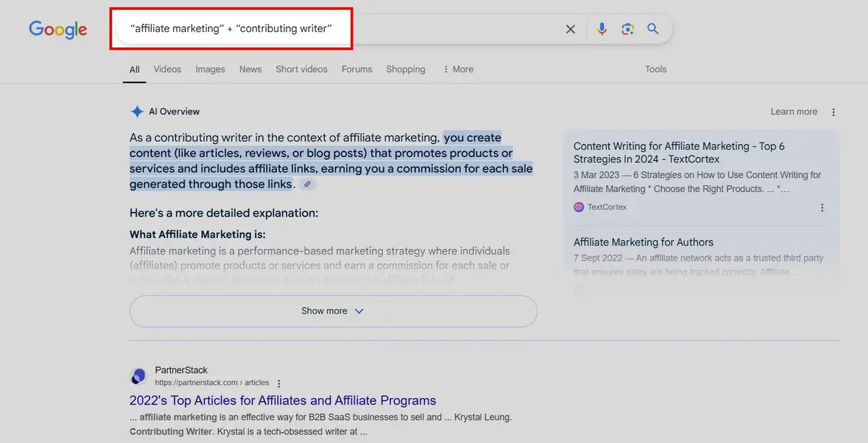Click the Learn more link
868x443 pixels.
click(793, 111)
